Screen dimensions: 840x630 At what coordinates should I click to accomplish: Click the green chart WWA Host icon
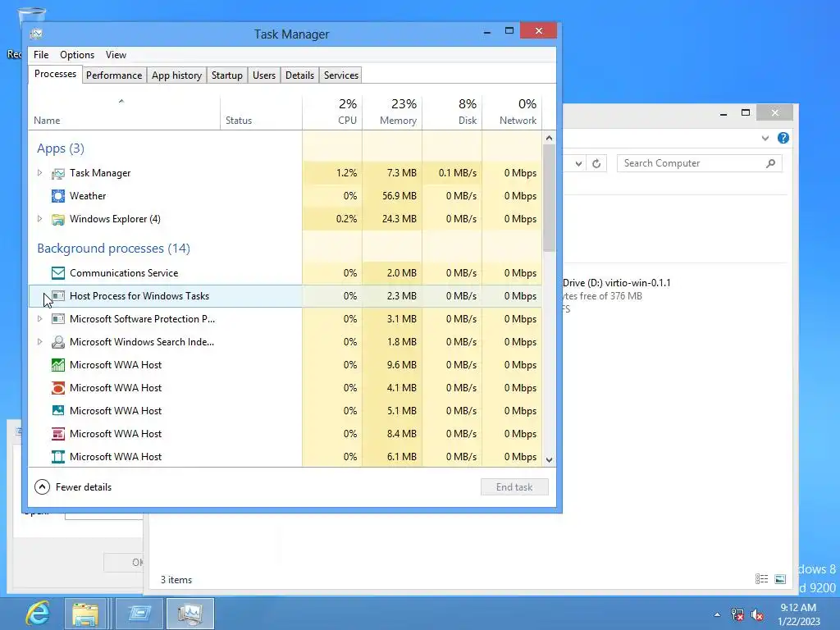pos(58,365)
